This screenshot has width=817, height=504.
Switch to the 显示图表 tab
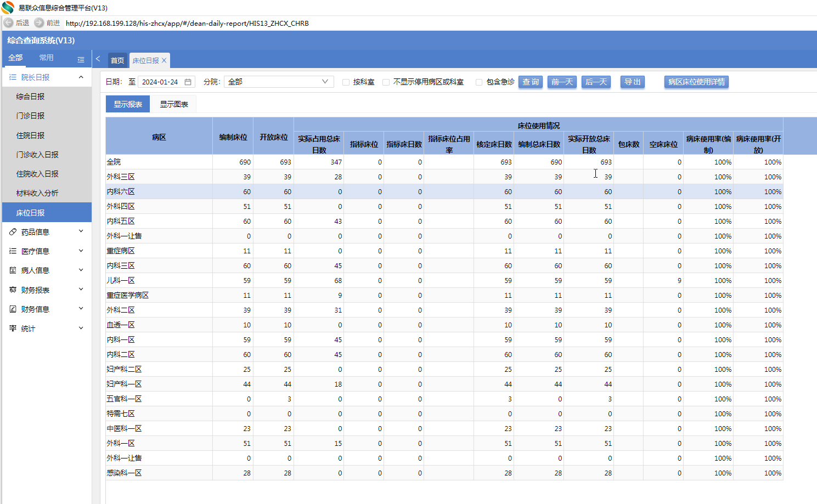tap(174, 104)
